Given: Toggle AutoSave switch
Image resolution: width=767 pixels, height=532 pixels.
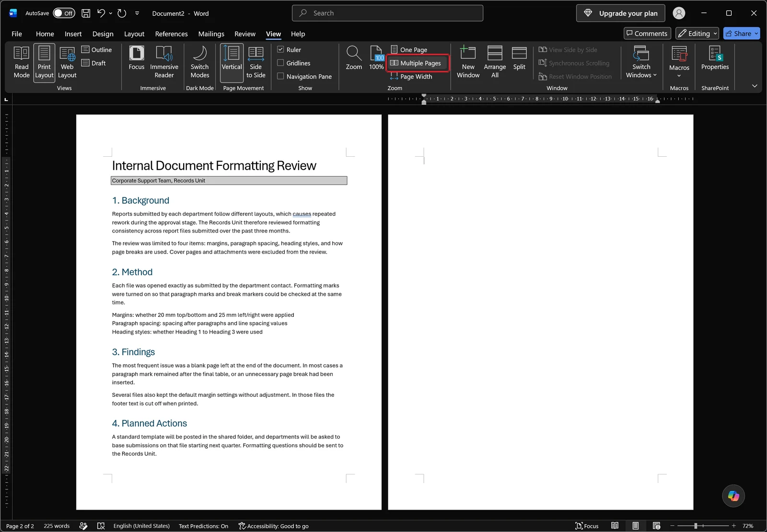Looking at the screenshot, I should (64, 13).
